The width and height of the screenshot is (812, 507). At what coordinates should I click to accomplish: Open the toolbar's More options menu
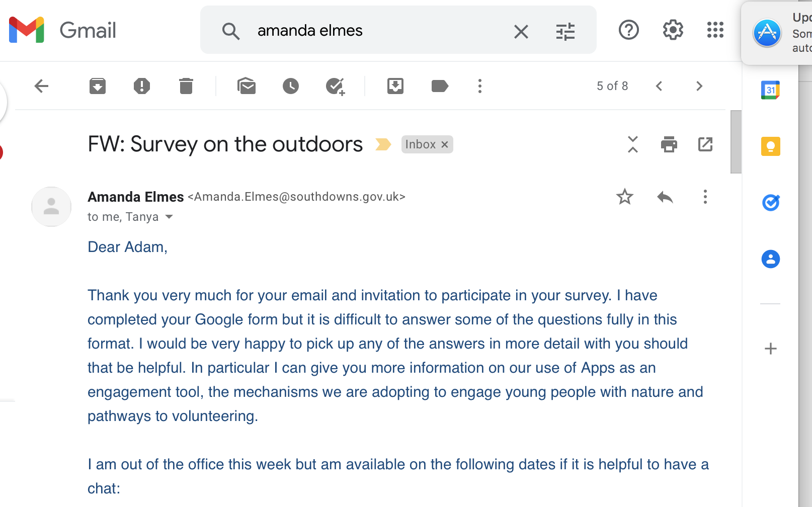coord(480,86)
